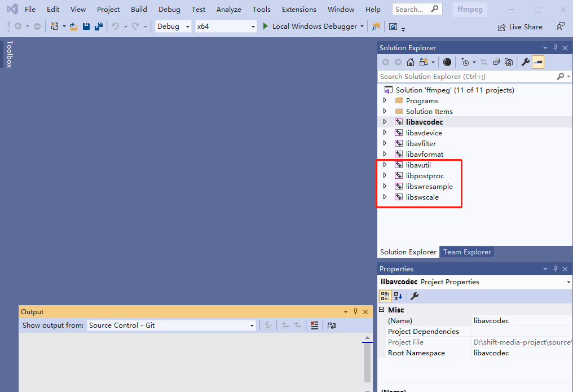The image size is (573, 392).
Task: Open Properties wrench in Solution Explorer toolbar
Action: (x=525, y=62)
